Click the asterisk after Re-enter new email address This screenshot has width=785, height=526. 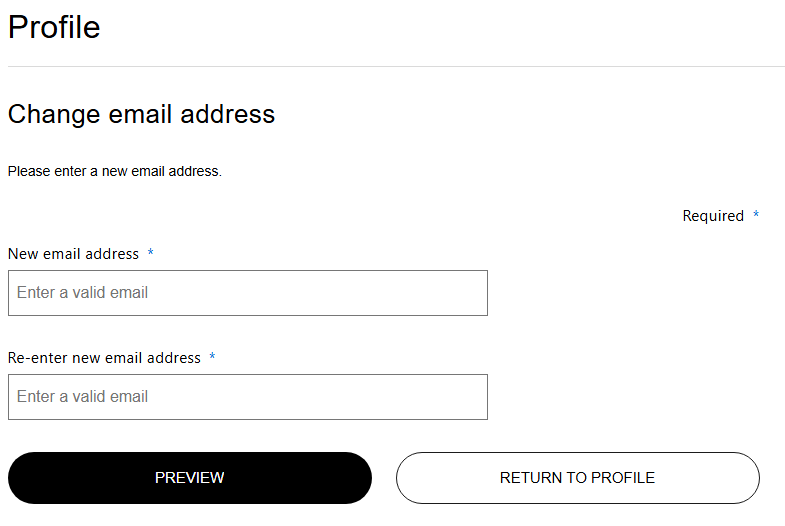212,358
